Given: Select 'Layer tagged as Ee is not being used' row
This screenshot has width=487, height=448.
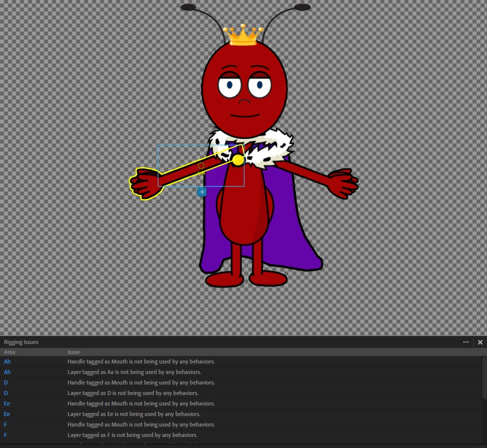Looking at the screenshot, I should (241, 414).
